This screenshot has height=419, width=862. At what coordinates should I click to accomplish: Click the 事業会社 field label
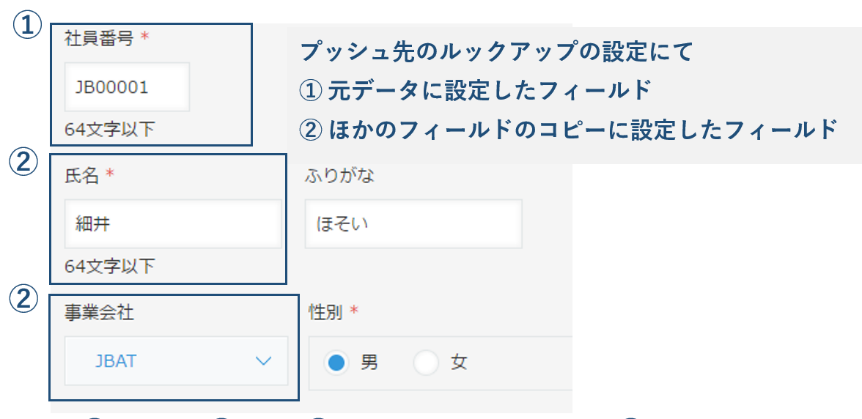(99, 313)
